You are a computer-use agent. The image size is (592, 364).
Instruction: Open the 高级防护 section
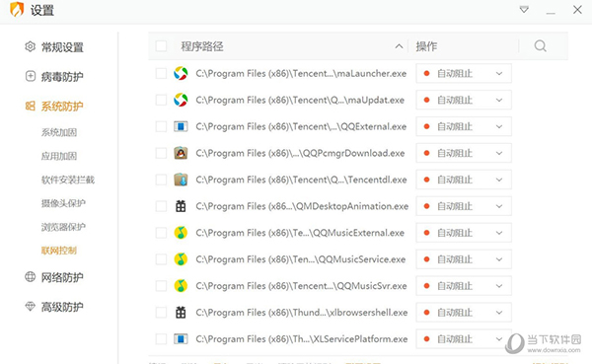pos(62,307)
